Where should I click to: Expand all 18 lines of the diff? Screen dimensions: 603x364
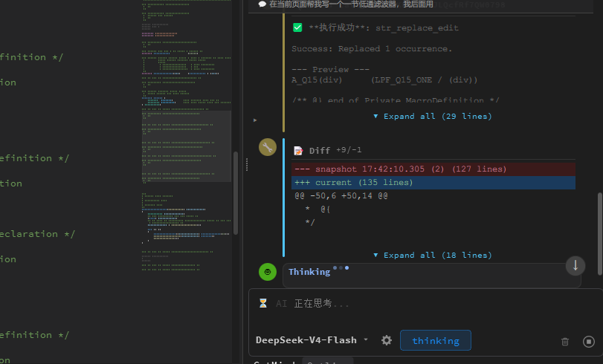click(x=433, y=256)
